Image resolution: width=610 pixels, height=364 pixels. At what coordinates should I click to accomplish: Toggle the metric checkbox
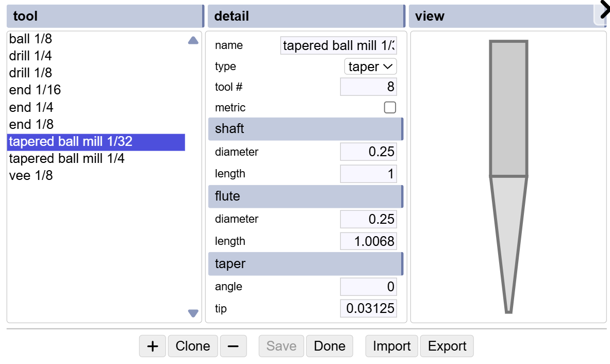pyautogui.click(x=390, y=107)
